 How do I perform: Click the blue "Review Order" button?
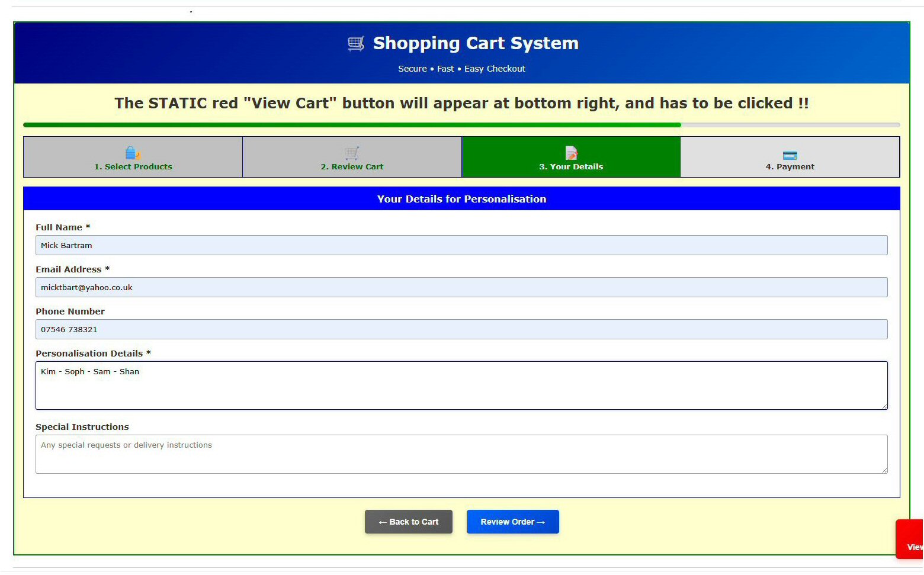tap(512, 522)
